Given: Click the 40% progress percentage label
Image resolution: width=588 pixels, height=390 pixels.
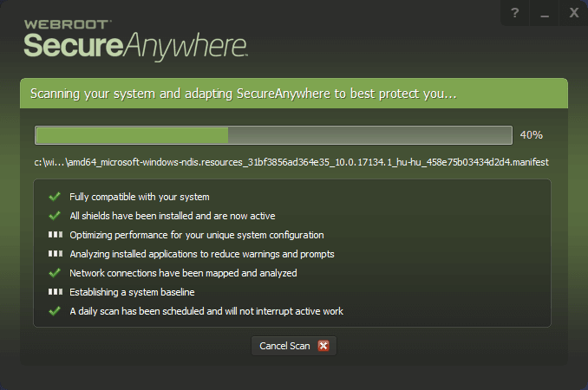Looking at the screenshot, I should click(531, 135).
